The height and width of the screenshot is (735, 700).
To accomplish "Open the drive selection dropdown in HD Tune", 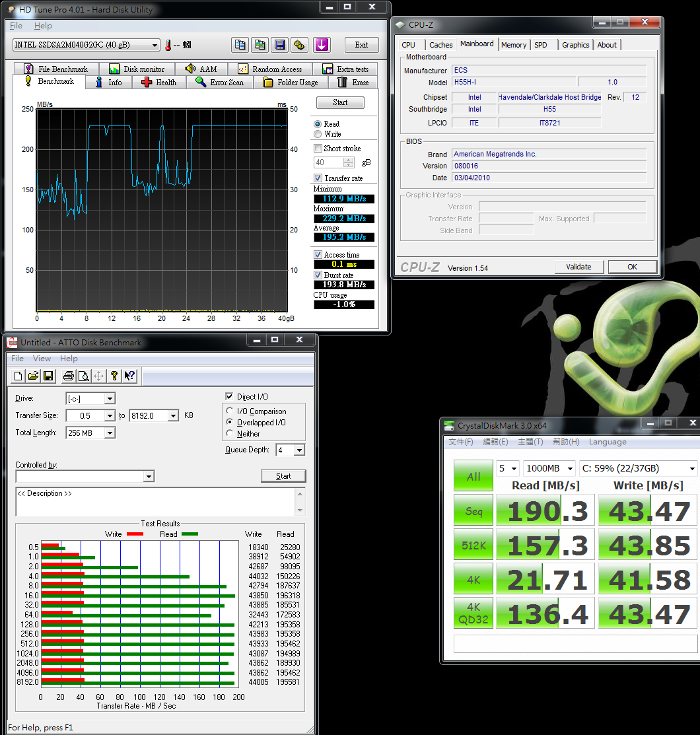I will (x=155, y=45).
